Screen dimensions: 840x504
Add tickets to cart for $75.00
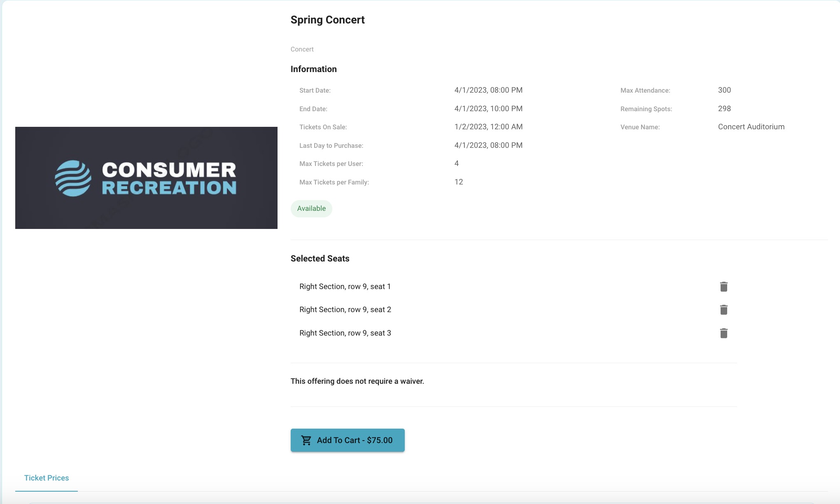point(348,440)
